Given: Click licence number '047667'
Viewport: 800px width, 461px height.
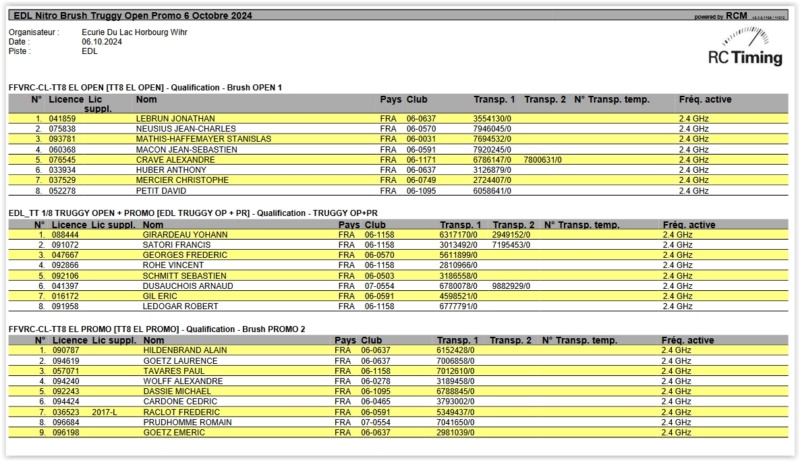Looking at the screenshot, I should coord(65,255).
